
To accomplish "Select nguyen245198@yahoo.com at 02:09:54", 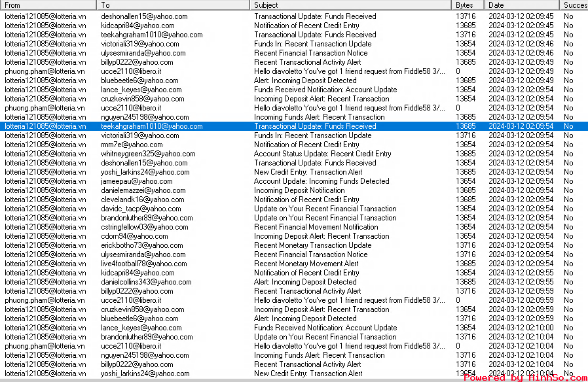I will pyautogui.click(x=145, y=117).
